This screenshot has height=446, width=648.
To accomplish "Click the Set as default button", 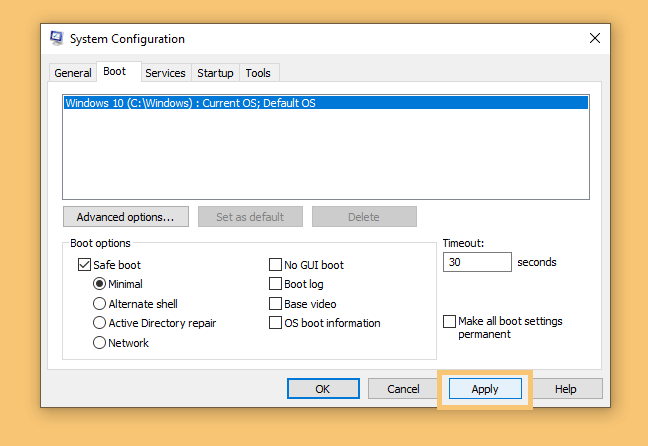I will point(250,217).
